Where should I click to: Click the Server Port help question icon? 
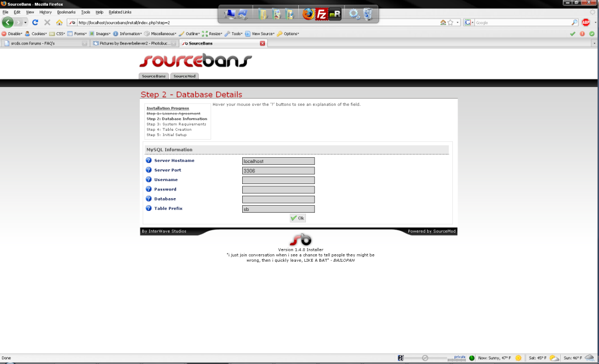[x=149, y=170]
